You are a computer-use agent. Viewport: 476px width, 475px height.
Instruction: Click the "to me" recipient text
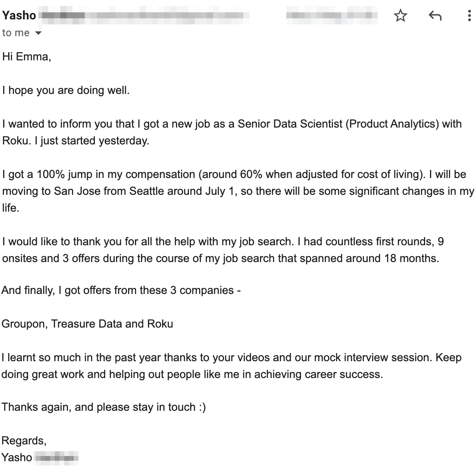pyautogui.click(x=16, y=33)
